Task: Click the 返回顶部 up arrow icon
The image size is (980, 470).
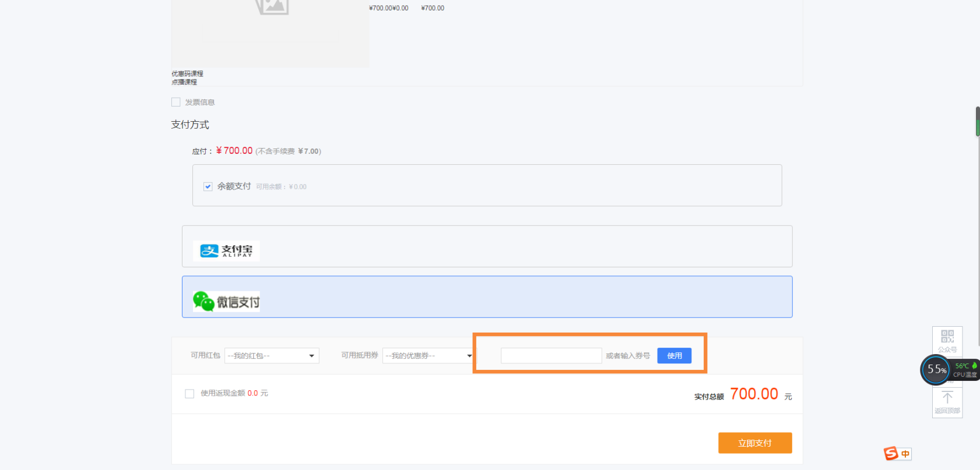Action: (x=947, y=398)
